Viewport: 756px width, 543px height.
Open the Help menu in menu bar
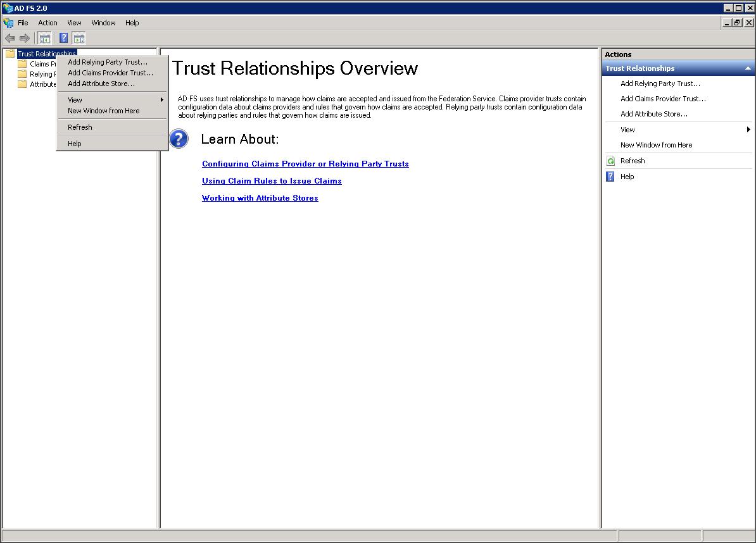click(x=132, y=23)
